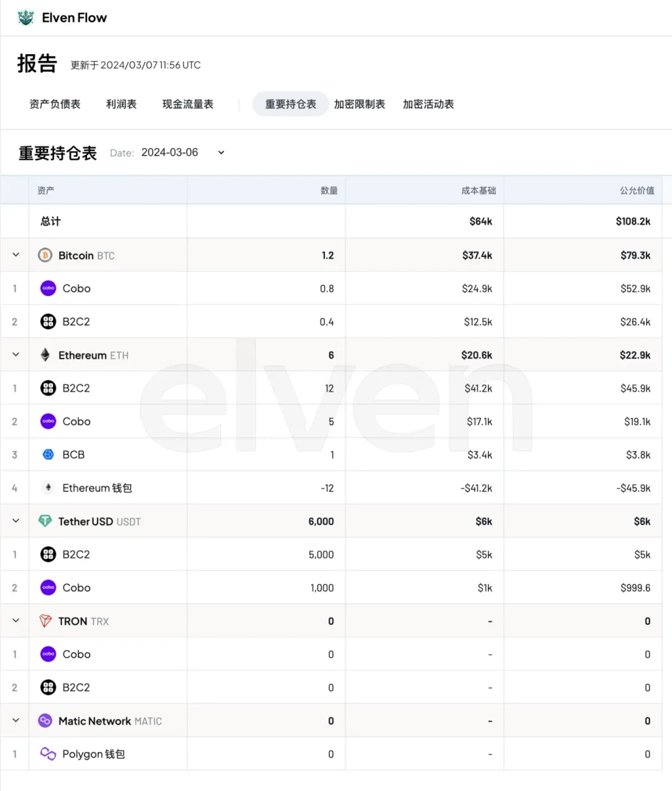Switch to the 资产负债表 tab
The image size is (672, 791).
point(55,104)
